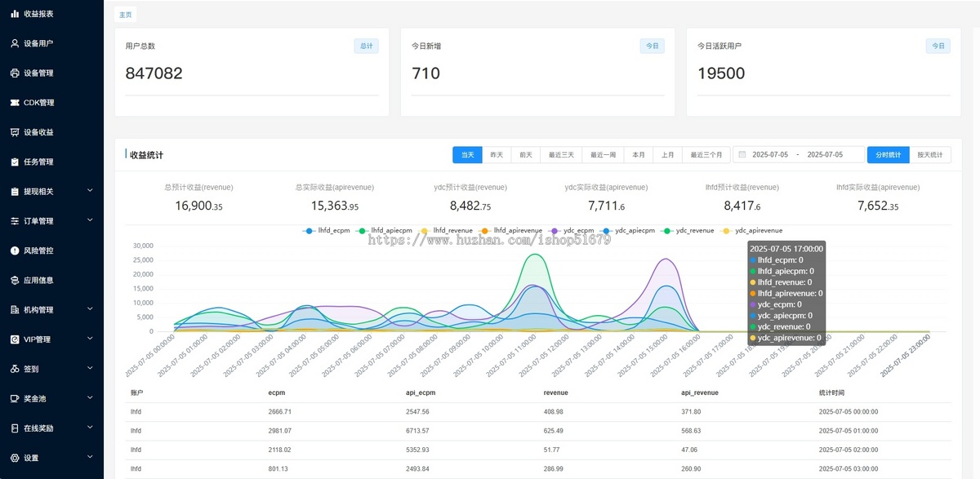980x479 pixels.
Task: Expand the 订单管理 sidebar submenu
Action: (90, 220)
